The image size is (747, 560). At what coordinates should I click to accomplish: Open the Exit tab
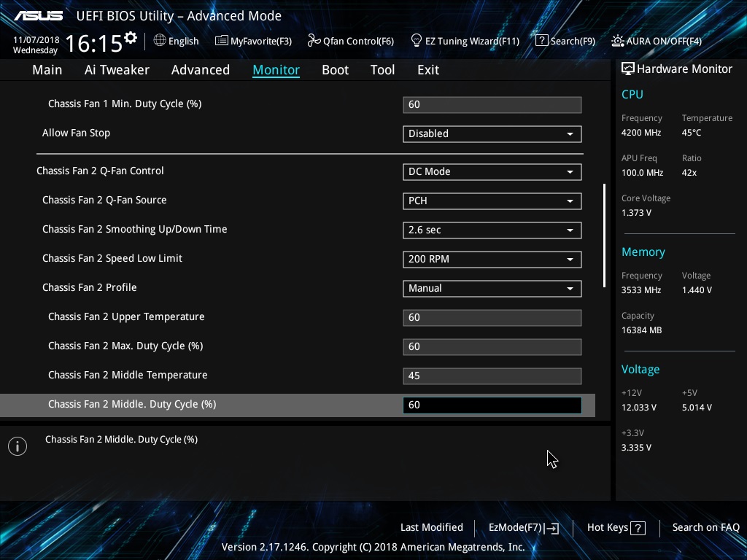(x=428, y=70)
